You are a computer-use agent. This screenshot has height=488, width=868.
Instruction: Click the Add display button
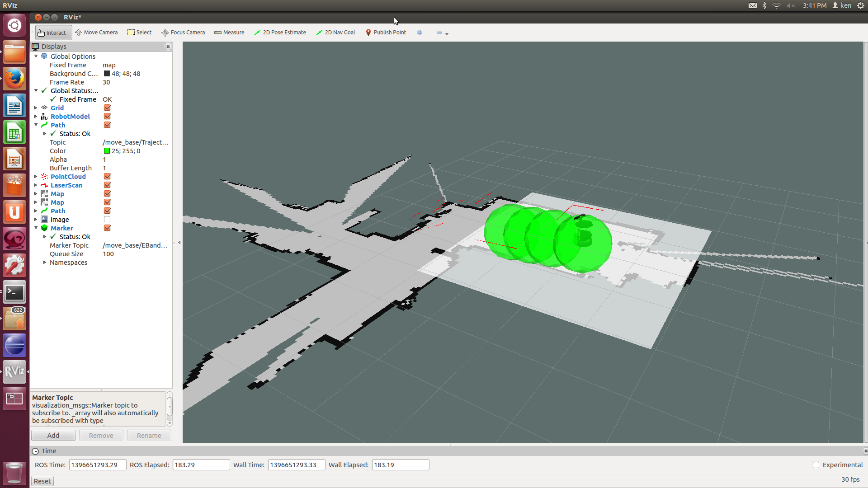point(53,435)
